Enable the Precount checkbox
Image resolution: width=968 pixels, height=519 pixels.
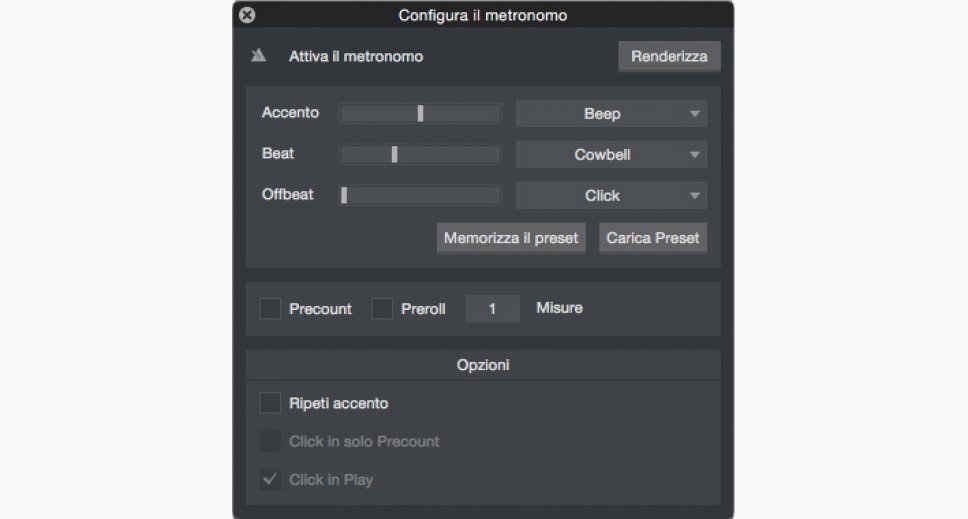click(x=270, y=309)
